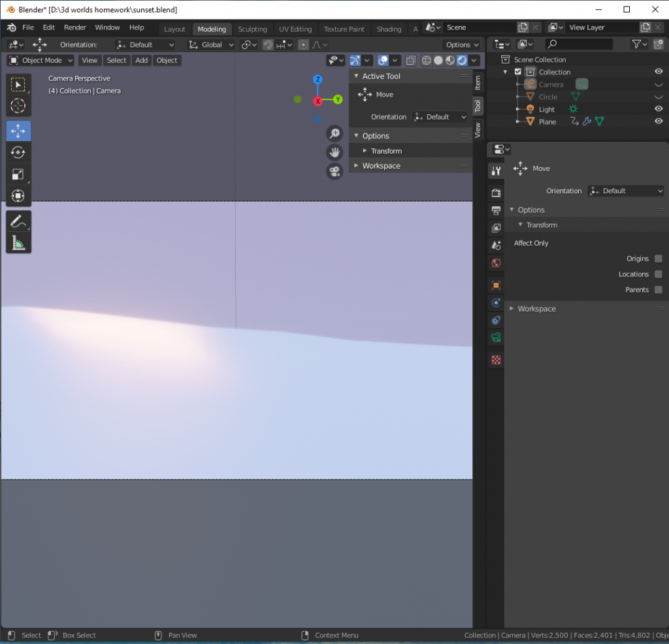The height and width of the screenshot is (644, 669).
Task: Select the Cursor tool
Action: pos(18,106)
